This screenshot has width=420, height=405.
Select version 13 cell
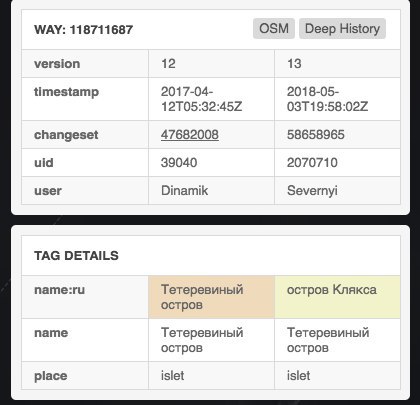tap(337, 64)
